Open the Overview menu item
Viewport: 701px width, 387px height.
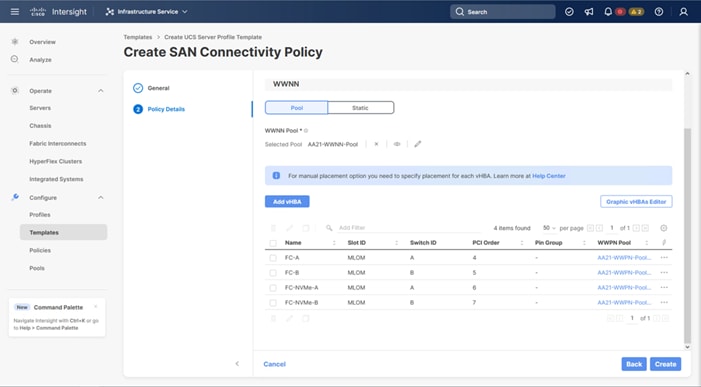click(x=42, y=42)
